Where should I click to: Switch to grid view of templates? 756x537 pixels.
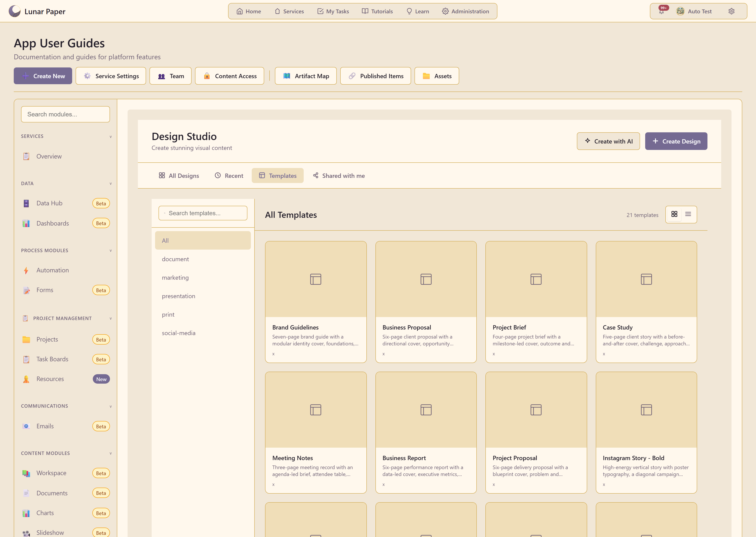[674, 214]
